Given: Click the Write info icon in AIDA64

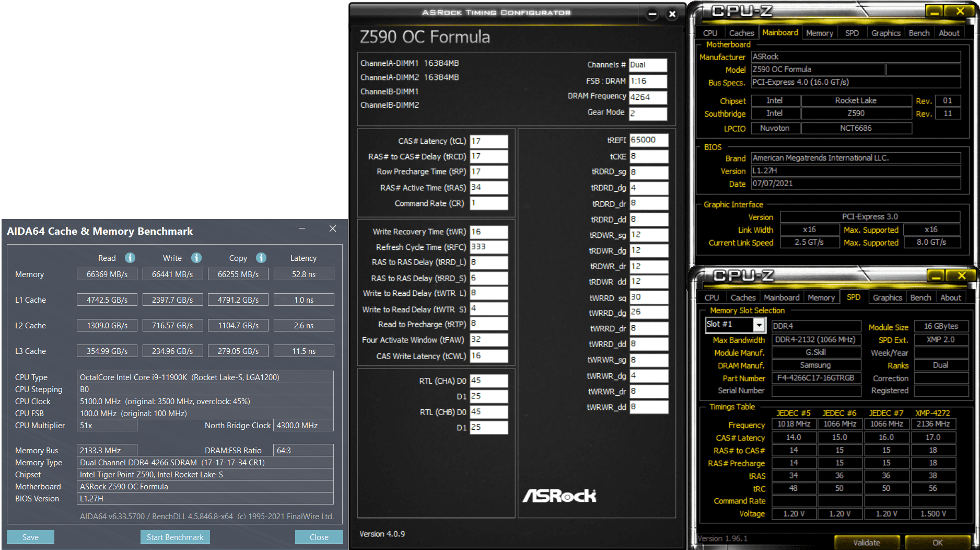Looking at the screenshot, I should point(196,258).
